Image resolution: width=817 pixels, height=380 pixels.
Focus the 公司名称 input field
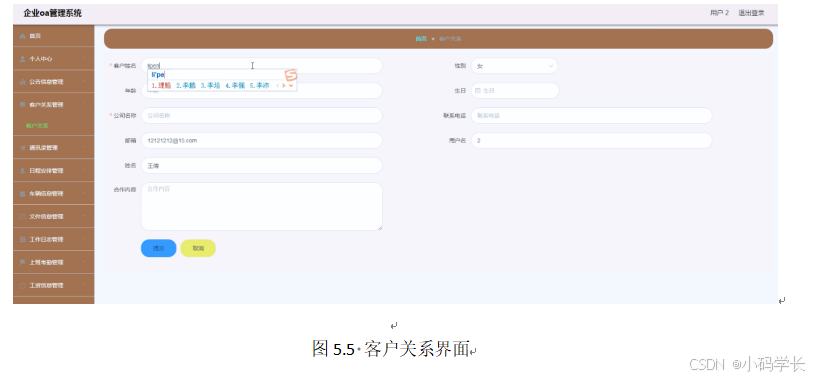coord(262,116)
